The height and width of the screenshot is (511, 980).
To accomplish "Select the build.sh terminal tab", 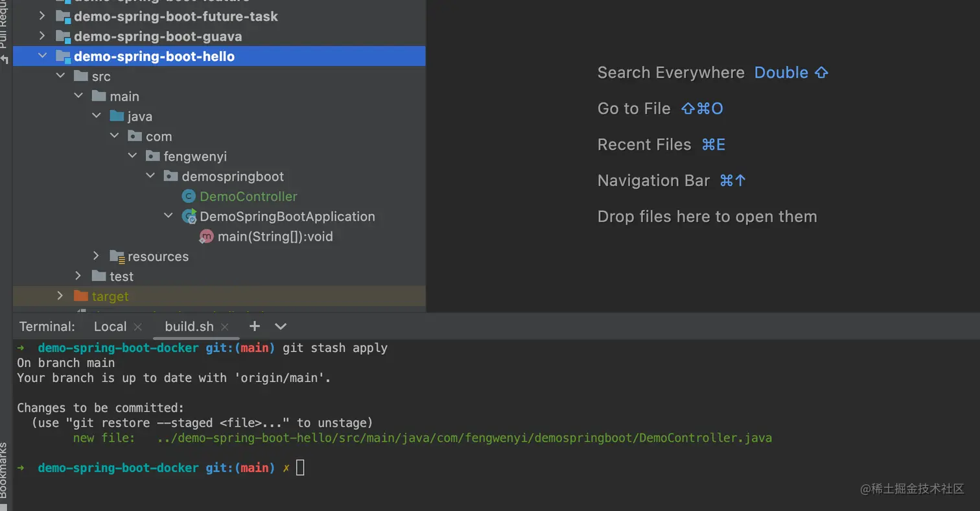I will click(189, 327).
